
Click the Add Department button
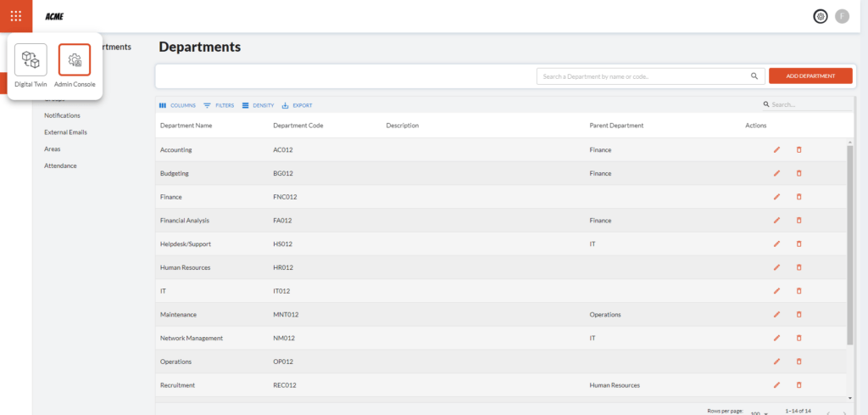click(x=810, y=76)
